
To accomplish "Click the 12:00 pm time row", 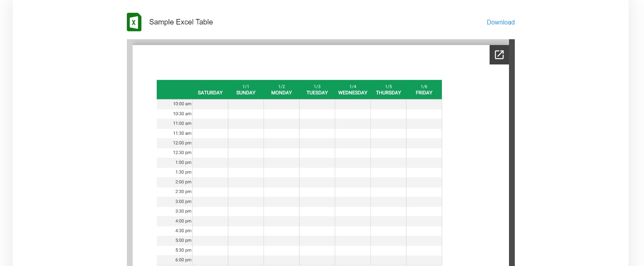I will pyautogui.click(x=299, y=143).
